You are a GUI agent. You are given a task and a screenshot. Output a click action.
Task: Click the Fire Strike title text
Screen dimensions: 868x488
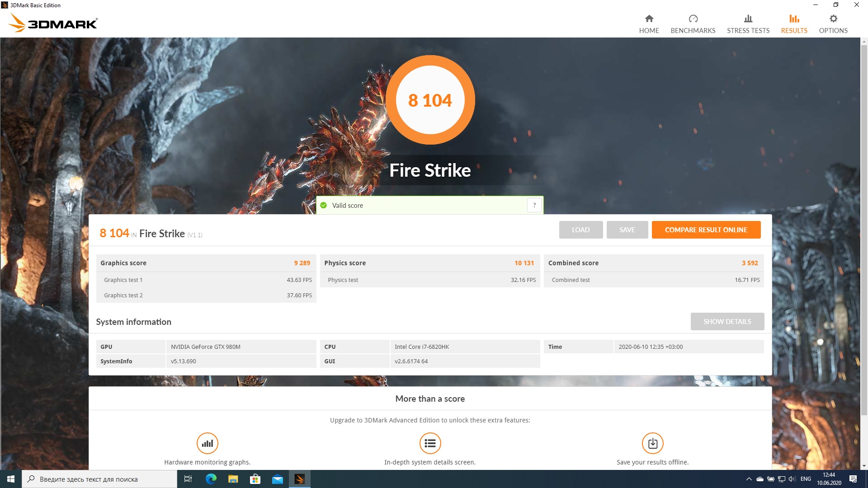click(x=430, y=170)
